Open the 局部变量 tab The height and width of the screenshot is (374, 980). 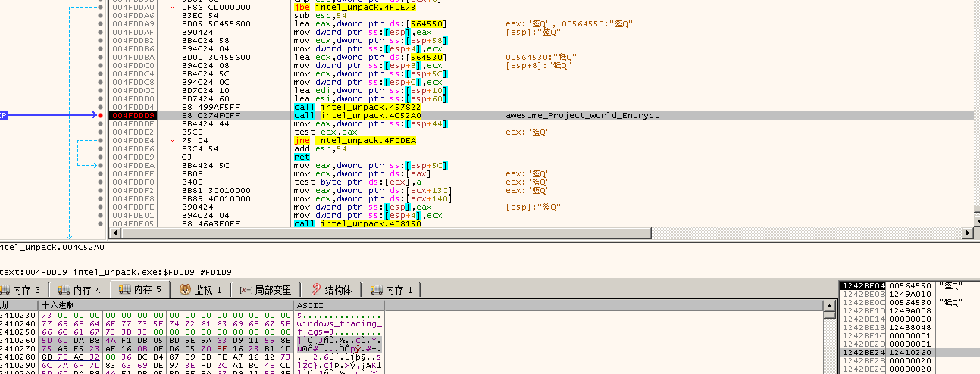265,290
